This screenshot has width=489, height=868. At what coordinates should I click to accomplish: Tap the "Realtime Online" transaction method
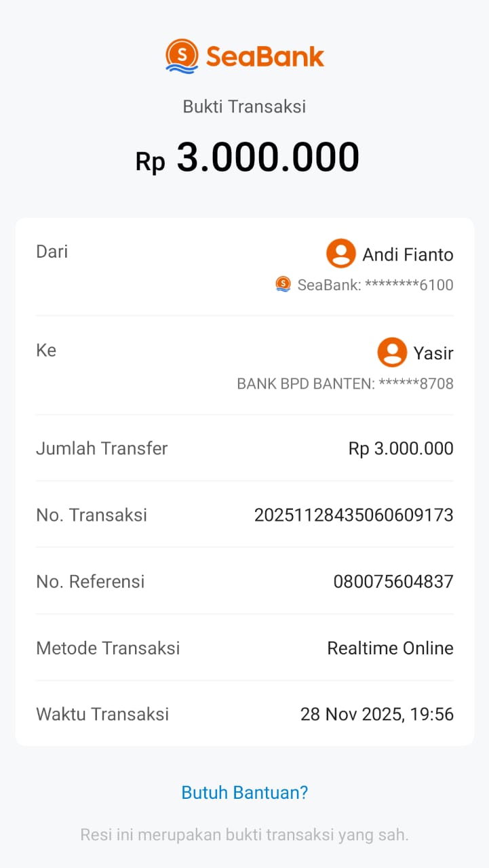390,648
